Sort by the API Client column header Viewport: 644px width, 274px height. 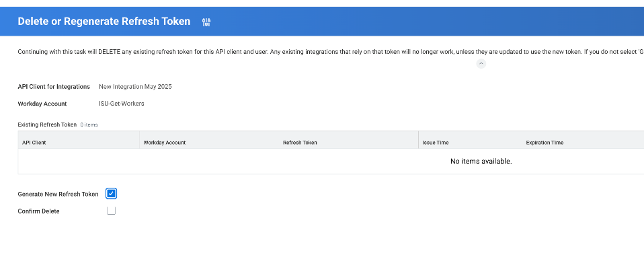[34, 143]
